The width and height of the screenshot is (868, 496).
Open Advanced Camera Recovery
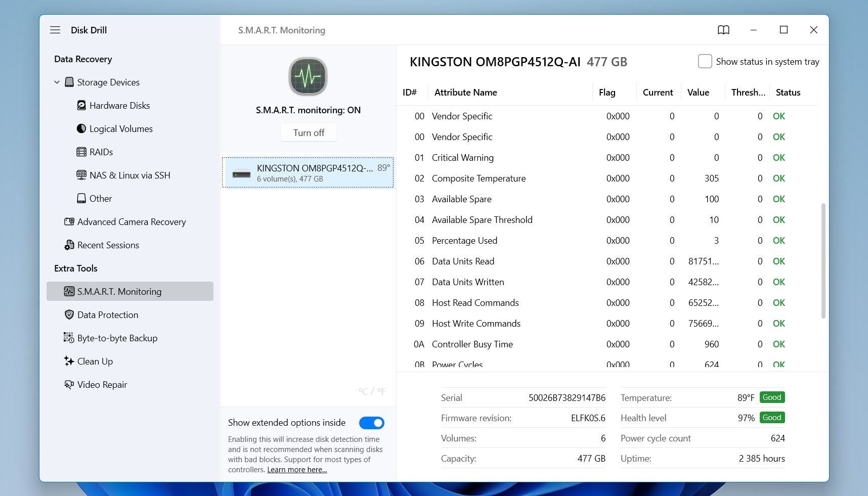[132, 222]
